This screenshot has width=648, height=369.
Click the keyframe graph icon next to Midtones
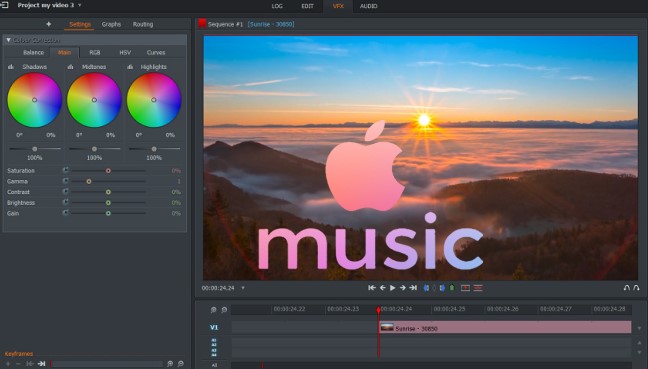(x=71, y=67)
